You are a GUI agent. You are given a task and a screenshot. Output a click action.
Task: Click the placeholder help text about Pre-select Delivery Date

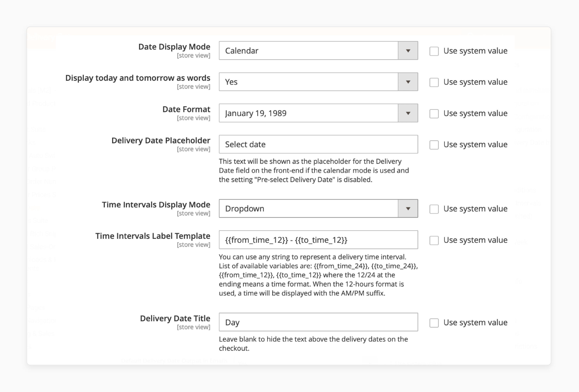[314, 171]
